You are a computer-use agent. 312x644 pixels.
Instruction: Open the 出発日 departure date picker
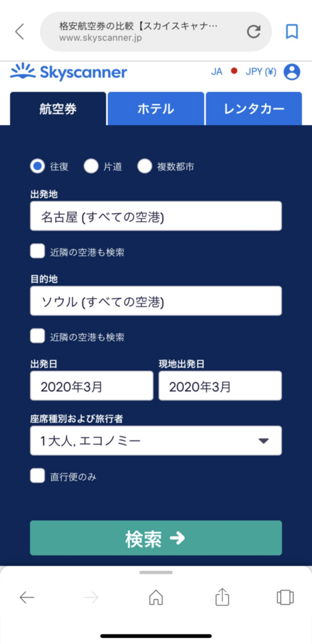coord(92,386)
